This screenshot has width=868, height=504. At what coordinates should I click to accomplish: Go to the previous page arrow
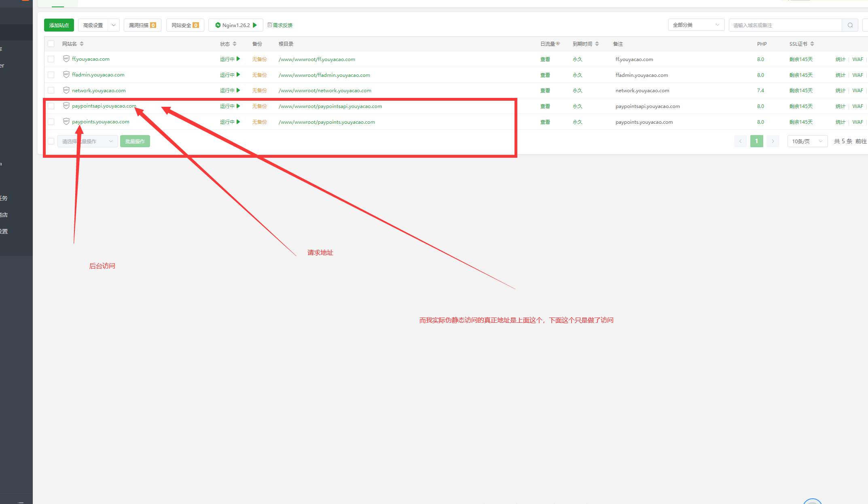tap(741, 141)
